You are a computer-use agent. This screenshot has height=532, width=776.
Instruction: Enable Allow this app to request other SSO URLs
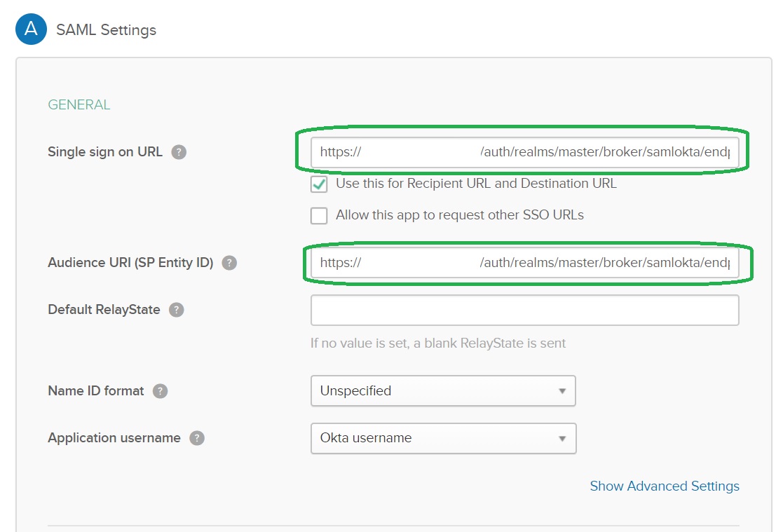(x=319, y=215)
